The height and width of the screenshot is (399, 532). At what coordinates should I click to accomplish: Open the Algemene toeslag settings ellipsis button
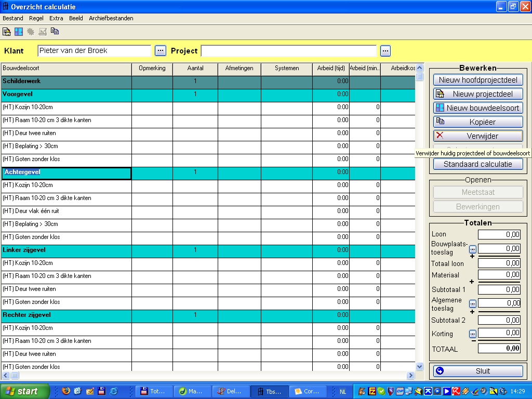(473, 303)
